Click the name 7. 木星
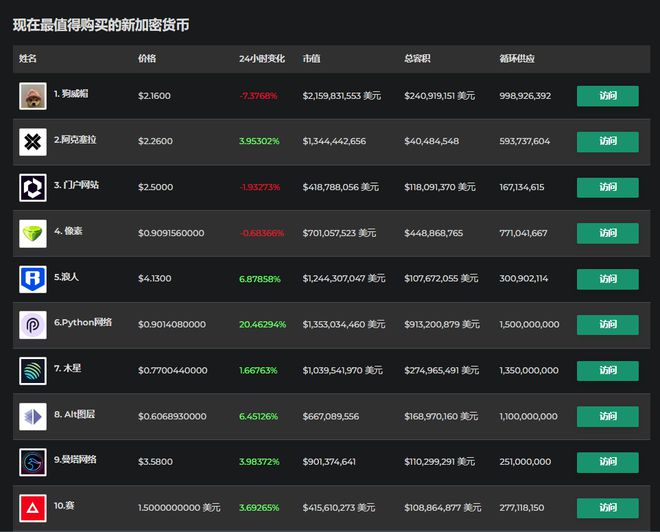Screen dimensions: 660x532 point(67,368)
